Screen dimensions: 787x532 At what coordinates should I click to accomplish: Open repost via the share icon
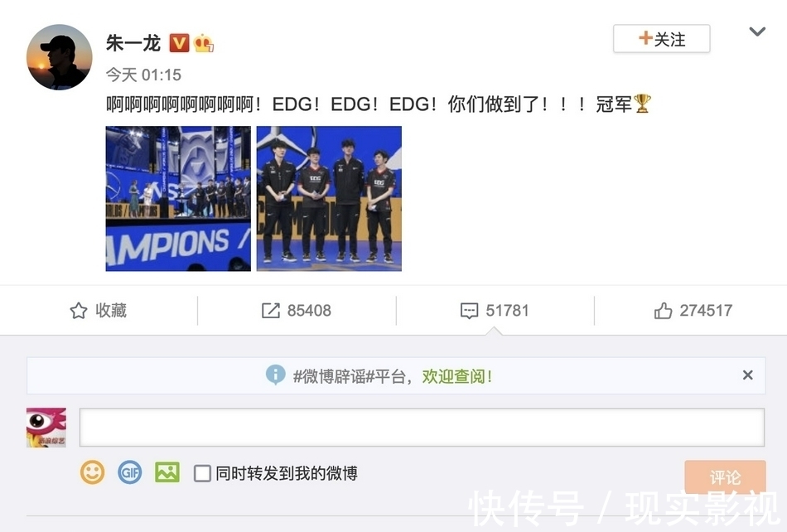pos(271,311)
